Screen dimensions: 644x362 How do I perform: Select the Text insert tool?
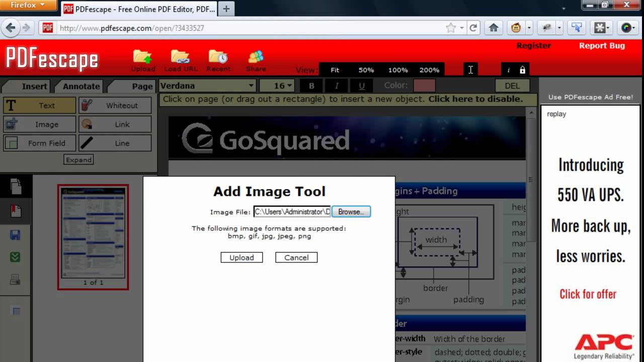40,106
